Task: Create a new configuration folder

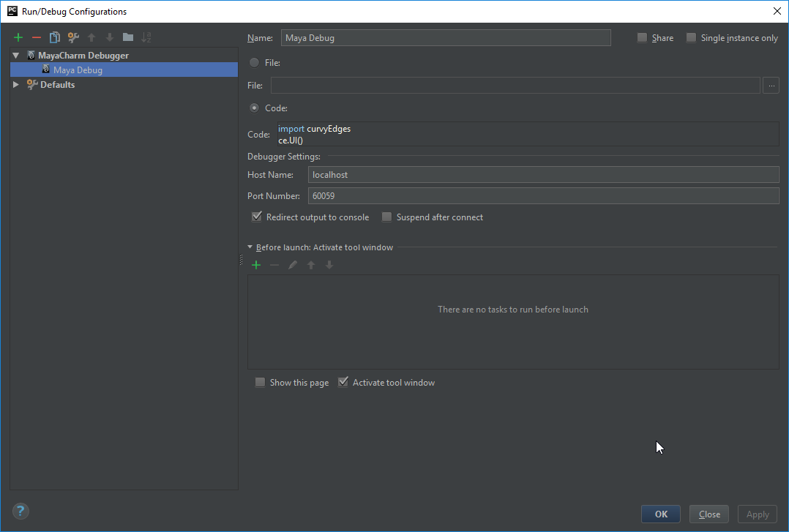Action: point(127,37)
